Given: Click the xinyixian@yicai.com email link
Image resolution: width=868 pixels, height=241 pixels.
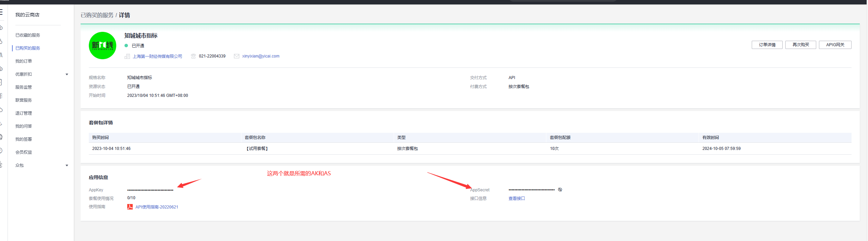Looking at the screenshot, I should click(261, 56).
